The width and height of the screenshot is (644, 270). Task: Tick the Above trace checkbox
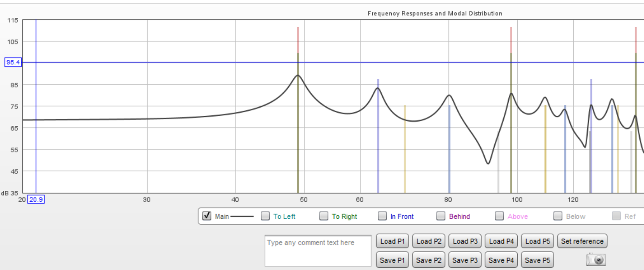tap(500, 216)
